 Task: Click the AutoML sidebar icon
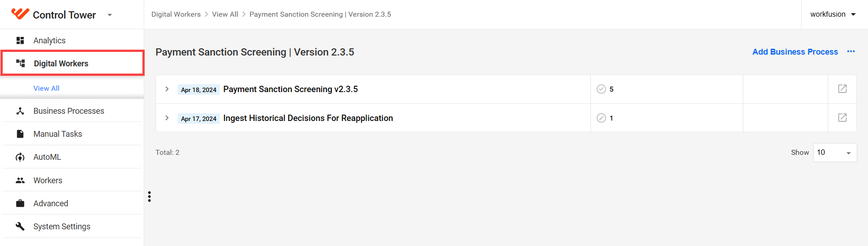click(20, 157)
